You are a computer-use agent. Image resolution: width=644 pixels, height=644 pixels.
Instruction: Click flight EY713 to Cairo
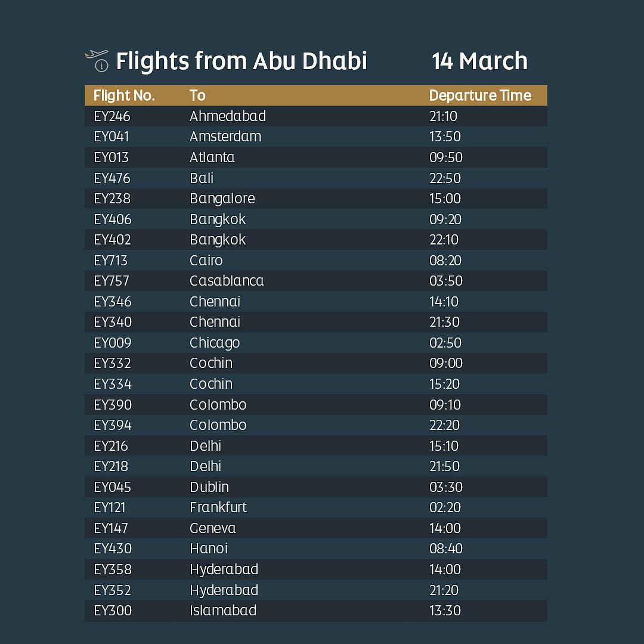(x=111, y=261)
